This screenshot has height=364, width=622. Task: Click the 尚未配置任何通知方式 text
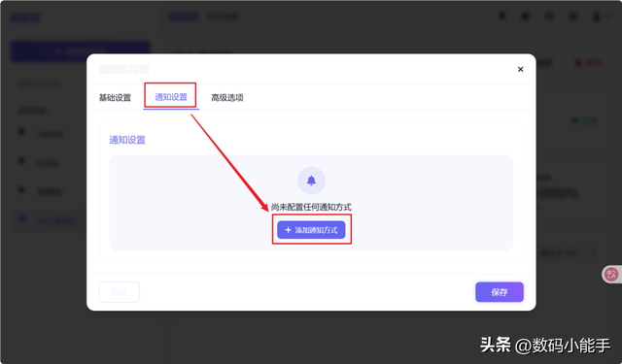tap(311, 207)
